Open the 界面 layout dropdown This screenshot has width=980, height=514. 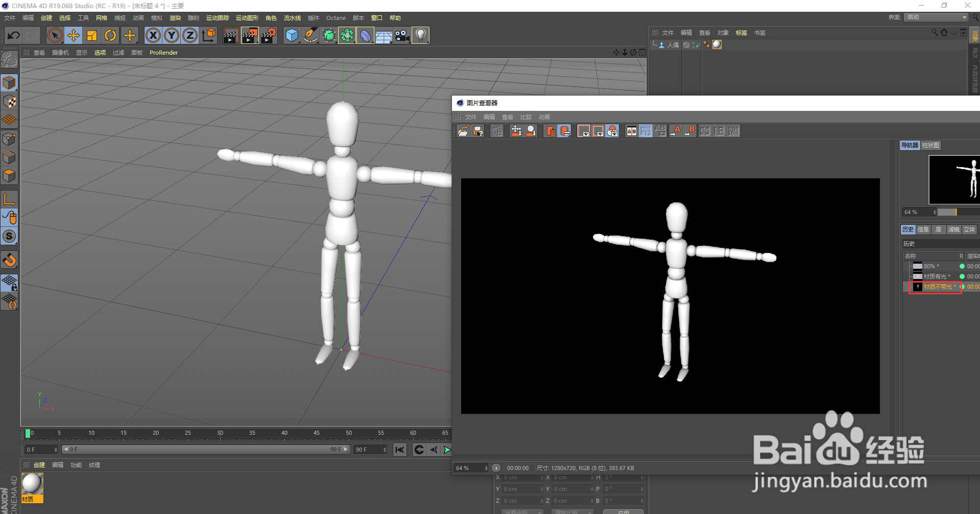936,17
